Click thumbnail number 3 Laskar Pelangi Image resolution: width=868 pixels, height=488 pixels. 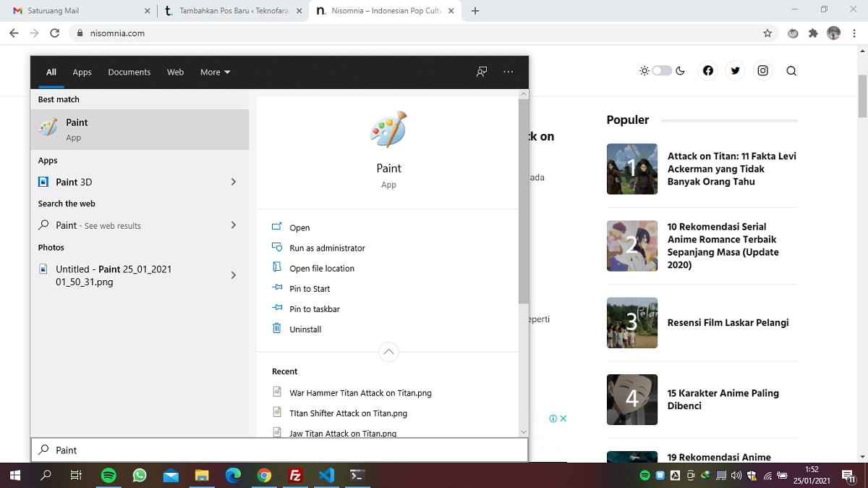[632, 322]
